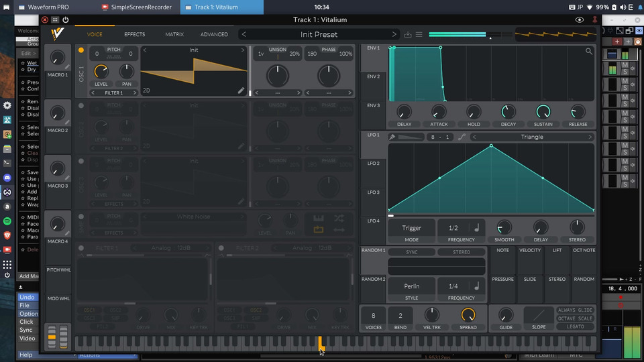Open the Matrix tab
Viewport: 644px width, 362px height.
[174, 34]
